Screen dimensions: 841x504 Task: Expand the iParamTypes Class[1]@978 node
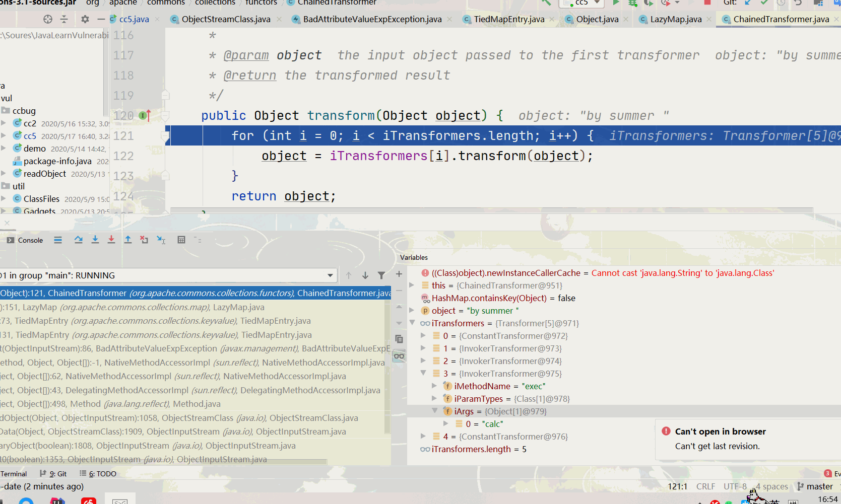(x=434, y=398)
